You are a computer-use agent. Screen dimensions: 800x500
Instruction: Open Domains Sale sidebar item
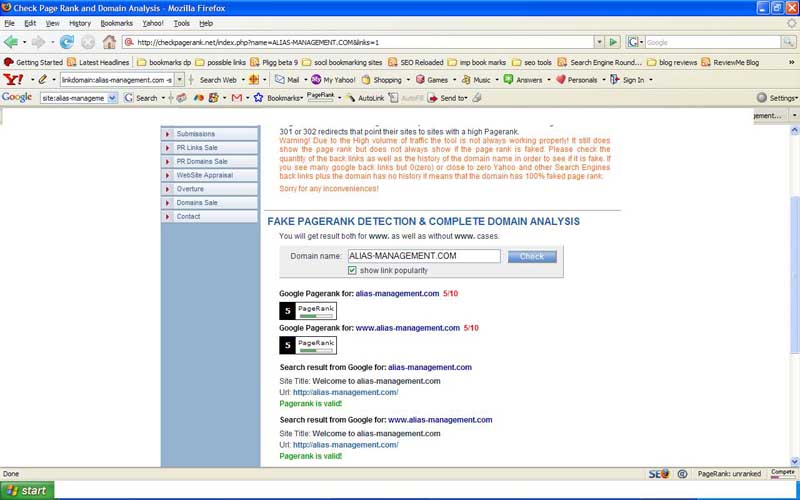(x=210, y=203)
